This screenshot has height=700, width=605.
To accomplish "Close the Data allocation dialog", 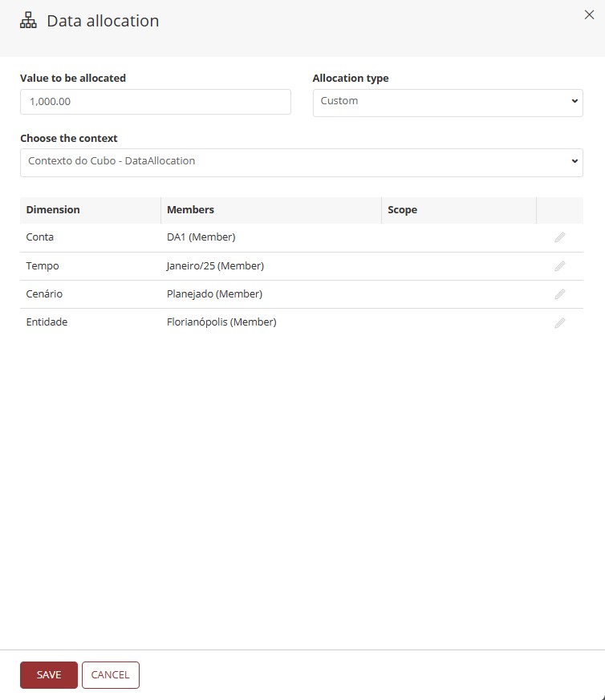I will click(589, 14).
